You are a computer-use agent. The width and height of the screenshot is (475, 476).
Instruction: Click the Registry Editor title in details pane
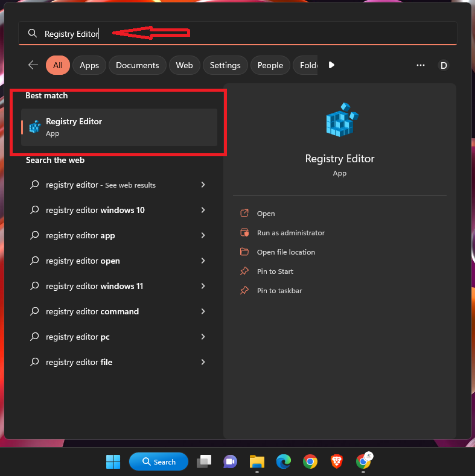tap(340, 159)
